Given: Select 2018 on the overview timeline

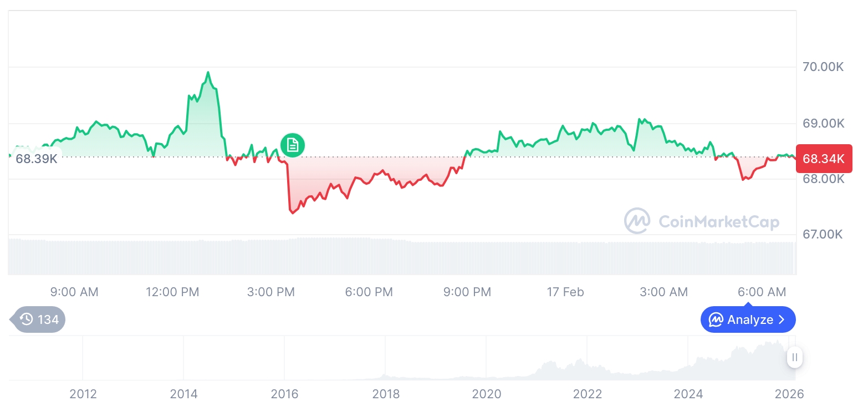Looking at the screenshot, I should click(386, 394).
